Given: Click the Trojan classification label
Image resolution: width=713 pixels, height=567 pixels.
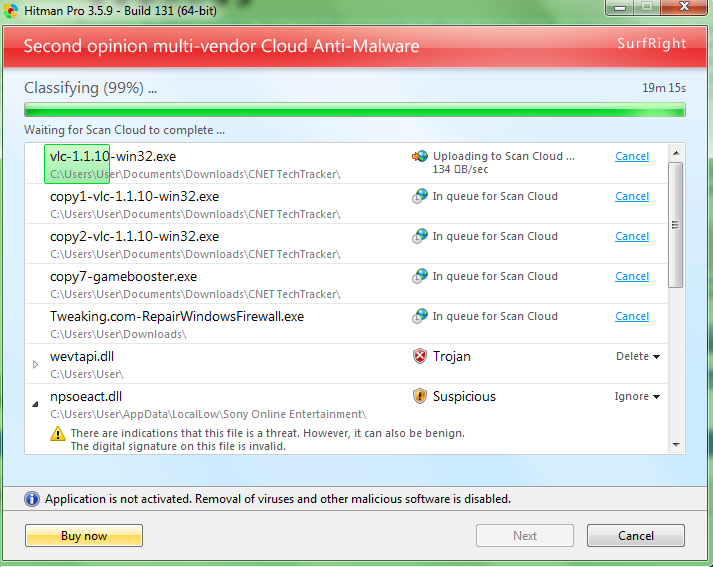Looking at the screenshot, I should pos(452,356).
